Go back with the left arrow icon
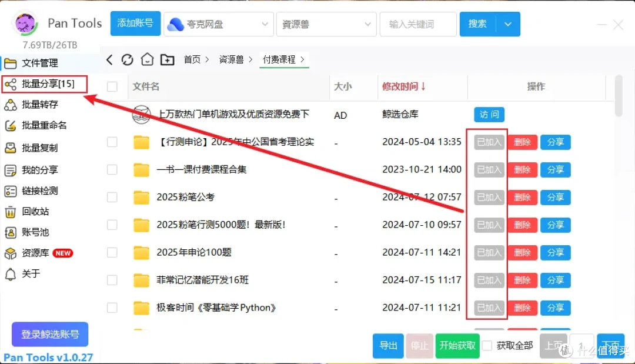Image resolution: width=635 pixels, height=364 pixels. (109, 60)
